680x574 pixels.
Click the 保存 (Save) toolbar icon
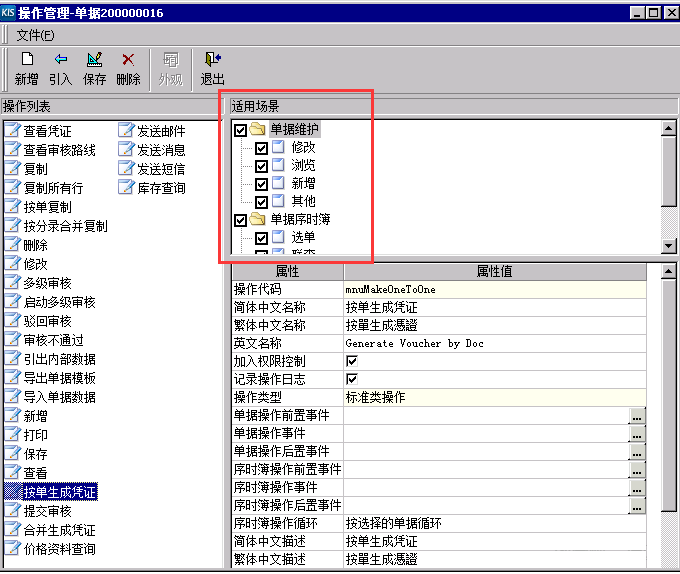click(x=94, y=61)
